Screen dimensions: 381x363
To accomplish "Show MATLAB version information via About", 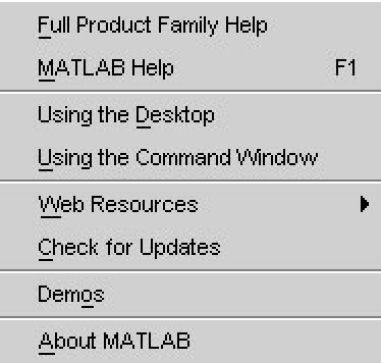I will (190, 341).
